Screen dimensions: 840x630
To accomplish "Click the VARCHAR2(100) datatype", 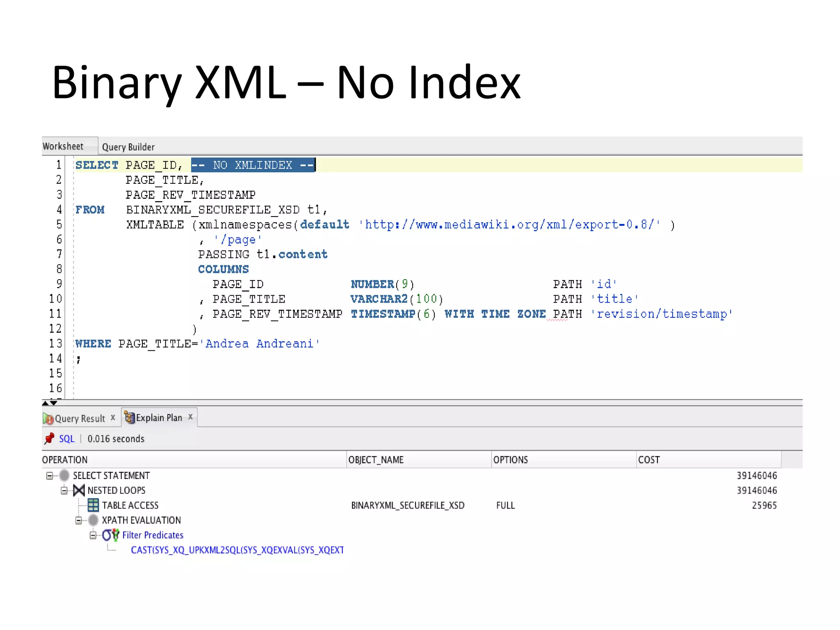I will 397,299.
